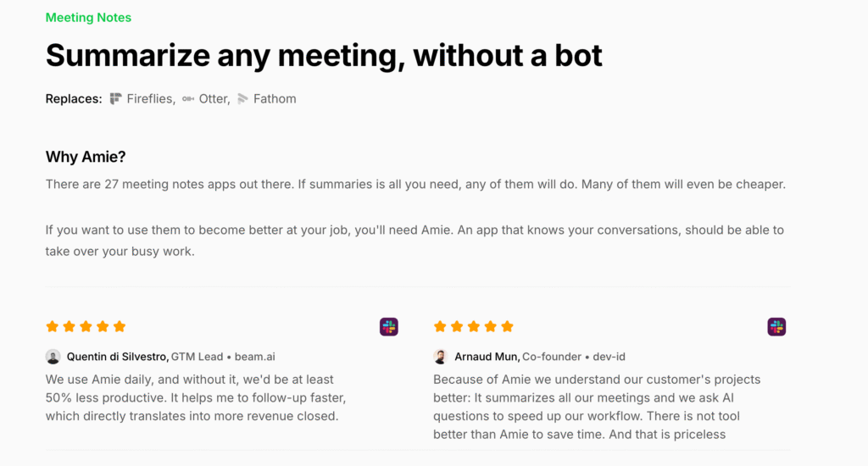Open Slack icon on Quentin's review
This screenshot has width=868, height=466.
(388, 326)
